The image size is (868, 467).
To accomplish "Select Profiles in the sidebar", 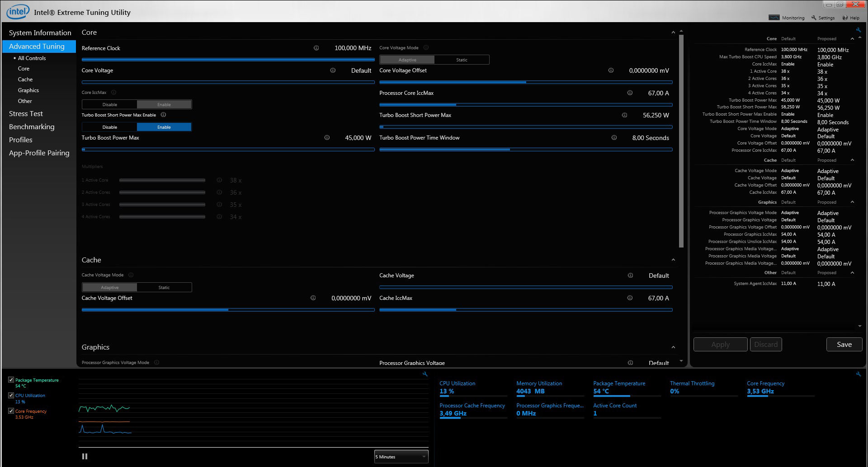I will point(21,140).
